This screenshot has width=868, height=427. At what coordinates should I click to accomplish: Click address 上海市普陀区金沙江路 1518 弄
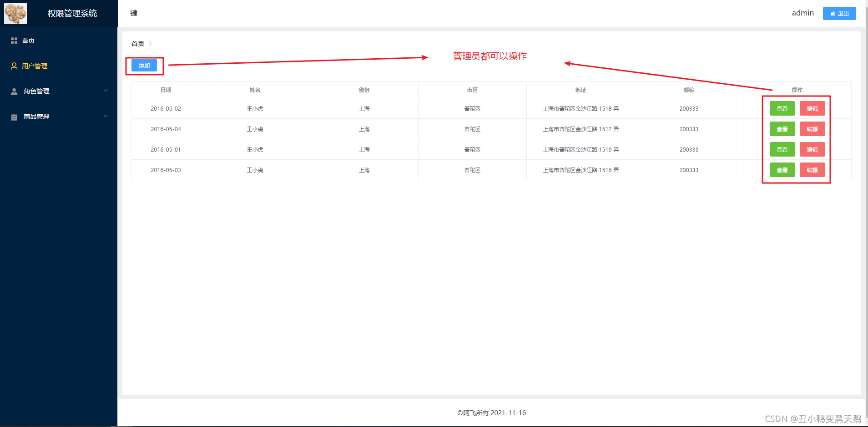coord(580,108)
